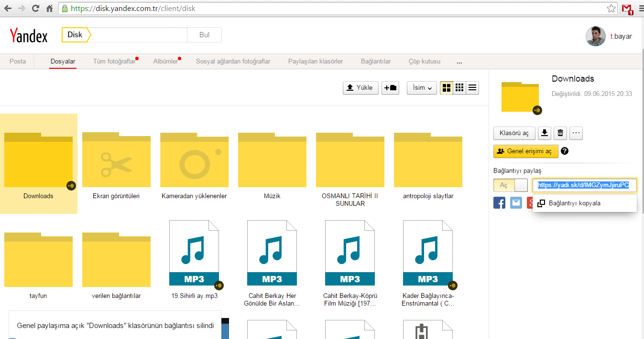Click the Disk search input field
The image size is (644, 339).
[x=139, y=35]
